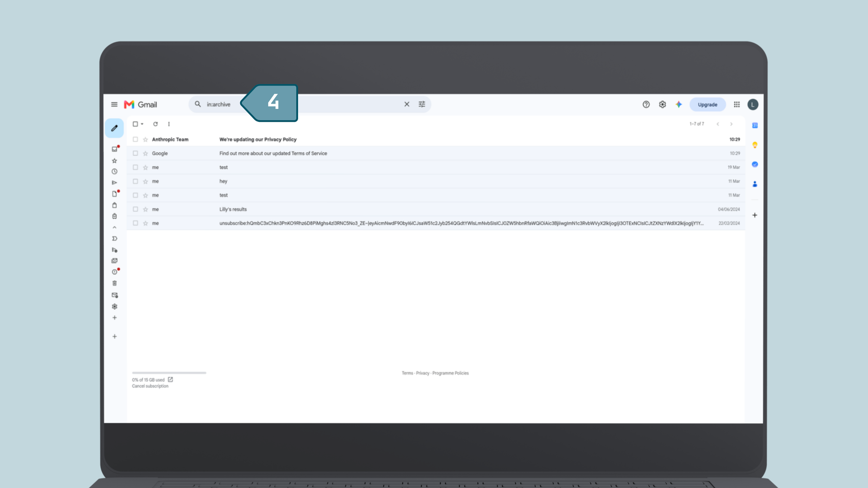Open 'We're updating our Privacy Policy' email
Viewport: 868px width, 488px height.
pos(258,139)
